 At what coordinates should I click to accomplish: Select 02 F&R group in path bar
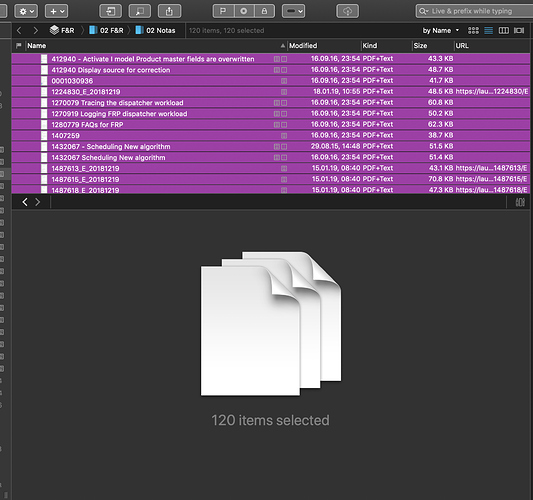[x=106, y=31]
